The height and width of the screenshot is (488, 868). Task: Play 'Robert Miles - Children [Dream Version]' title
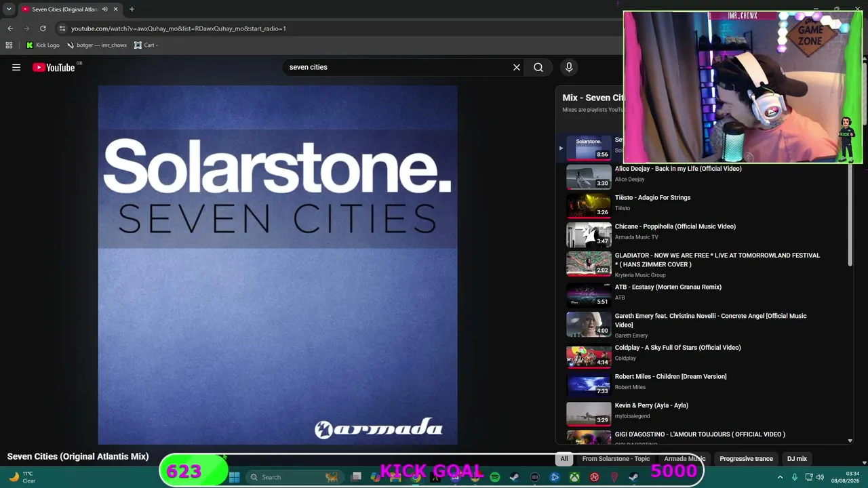point(671,377)
